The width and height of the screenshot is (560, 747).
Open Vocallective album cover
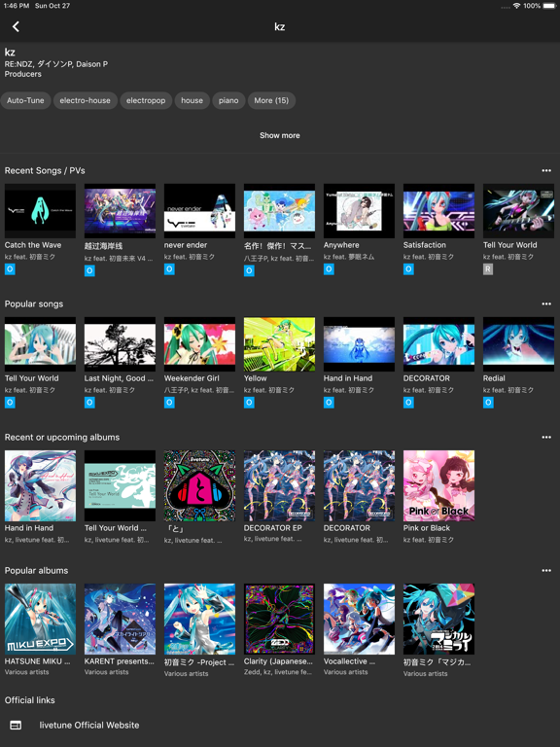359,620
